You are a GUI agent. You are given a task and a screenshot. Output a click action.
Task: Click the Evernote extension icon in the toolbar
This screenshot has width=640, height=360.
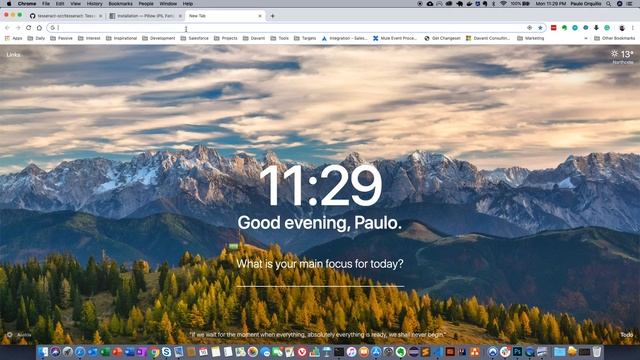point(564,28)
